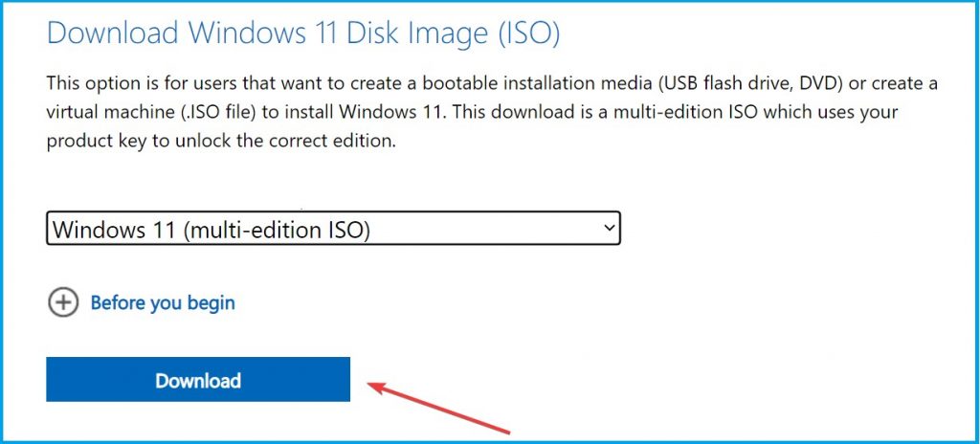Select the 'Windows 11 (multi-edition ISO)' combo box
980x444 pixels.
[333, 229]
